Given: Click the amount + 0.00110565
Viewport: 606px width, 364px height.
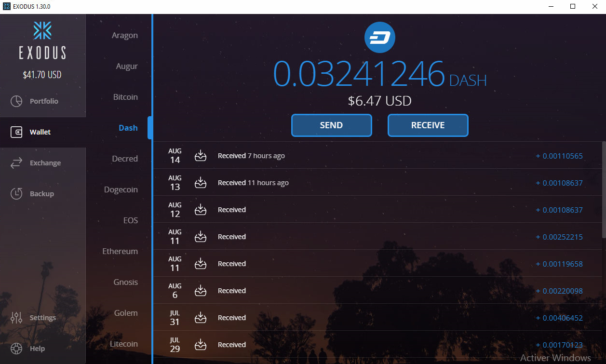Looking at the screenshot, I should pos(559,156).
